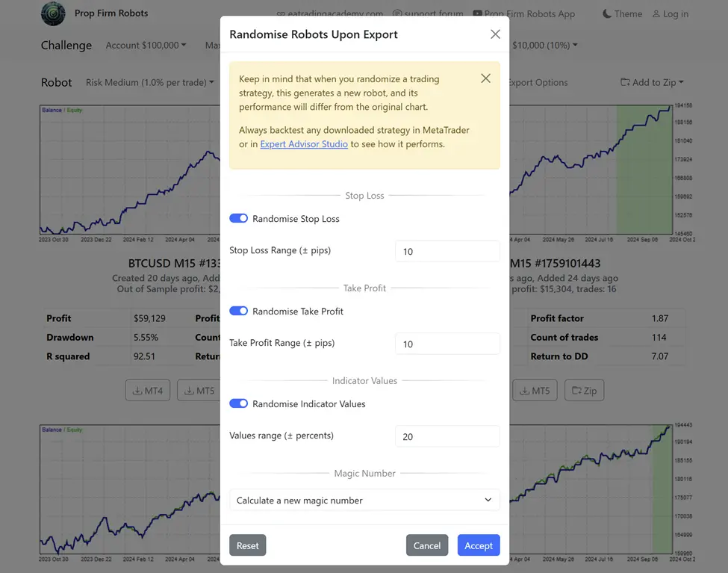The image size is (728, 573).
Task: Turn off Randomise Take Profit toggle
Action: coord(239,311)
